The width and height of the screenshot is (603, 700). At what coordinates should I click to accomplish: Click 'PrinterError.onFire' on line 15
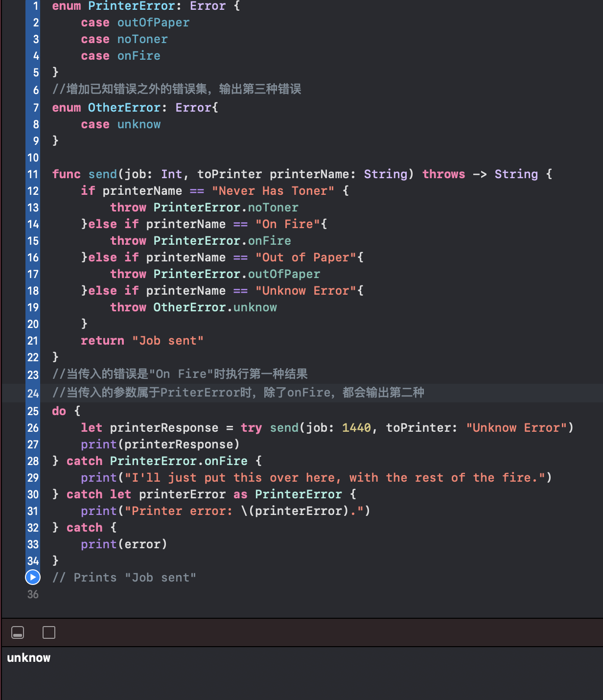[222, 241]
